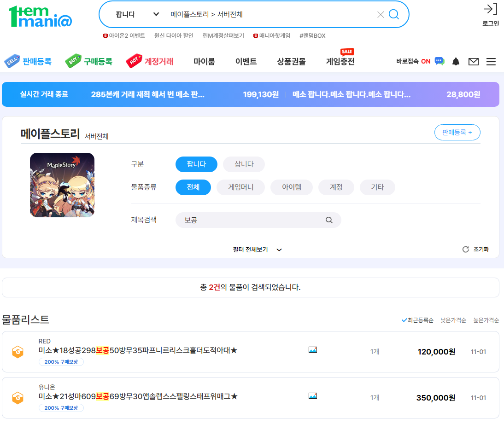This screenshot has height=424, width=504.
Task: Open 판매등록 menu
Action: (x=37, y=61)
